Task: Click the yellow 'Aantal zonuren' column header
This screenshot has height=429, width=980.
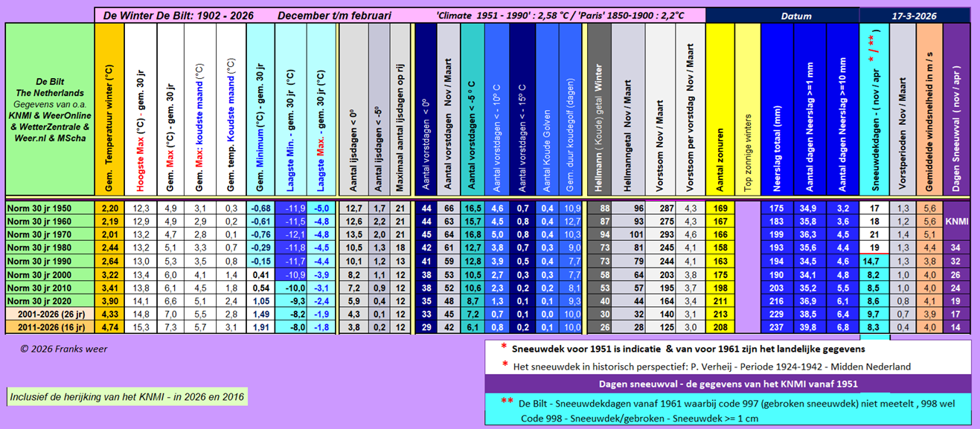Action: (x=720, y=112)
